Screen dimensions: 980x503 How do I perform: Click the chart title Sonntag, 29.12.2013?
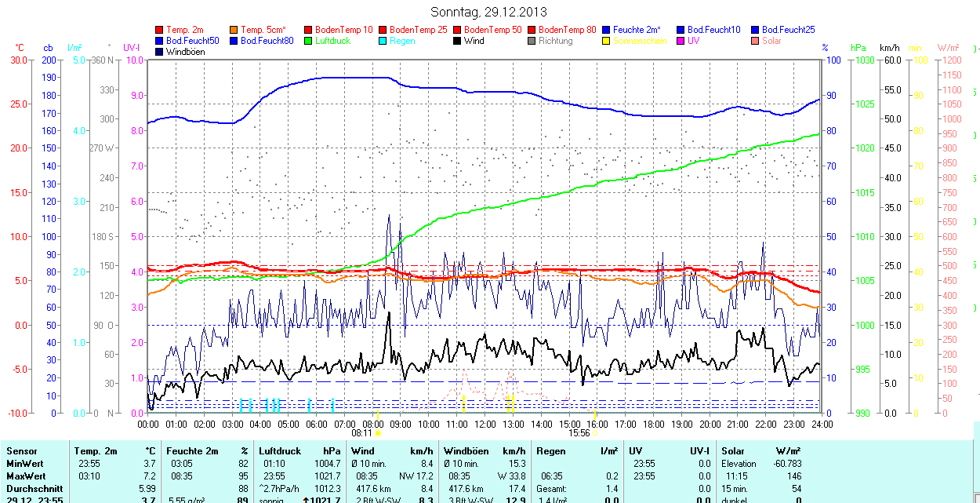pos(489,12)
